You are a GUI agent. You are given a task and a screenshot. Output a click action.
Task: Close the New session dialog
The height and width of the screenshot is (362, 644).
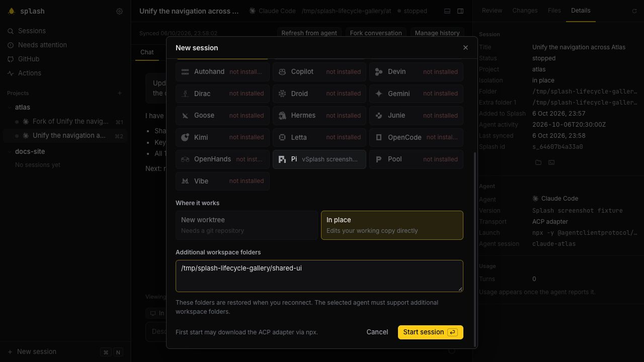click(x=465, y=48)
